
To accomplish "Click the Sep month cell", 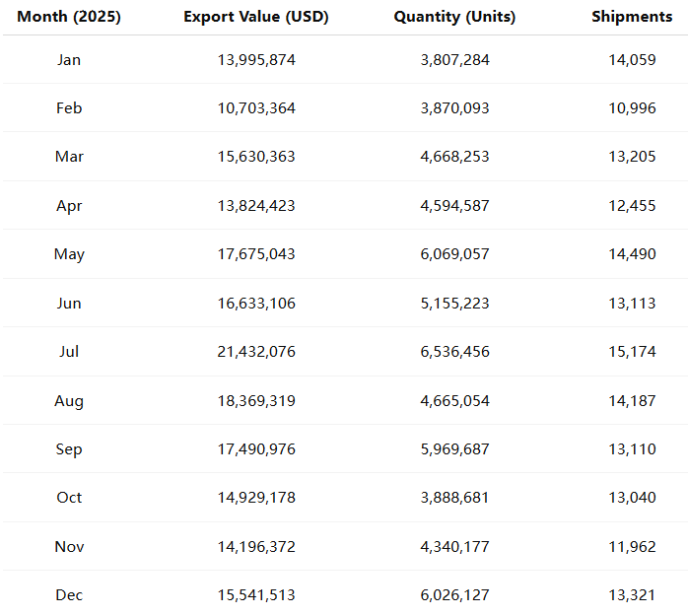I will tap(69, 449).
